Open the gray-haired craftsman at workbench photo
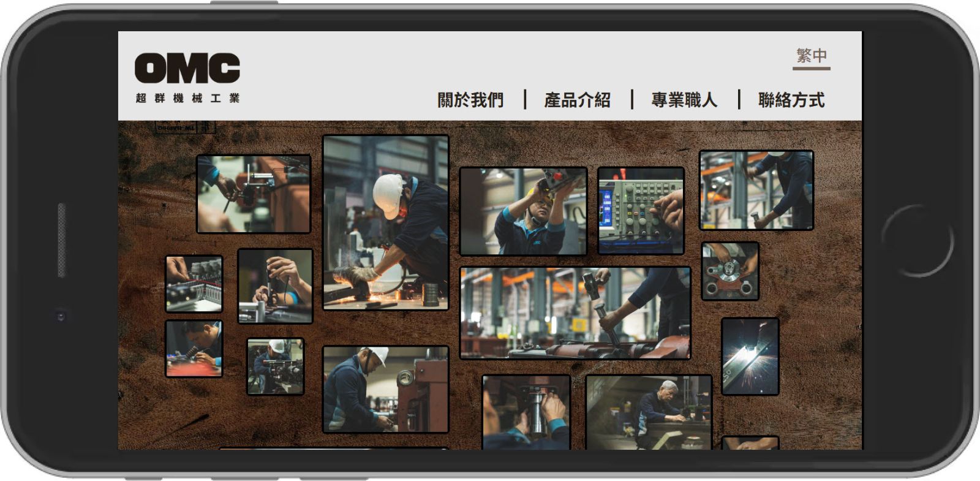The height and width of the screenshot is (481, 980). (x=649, y=412)
